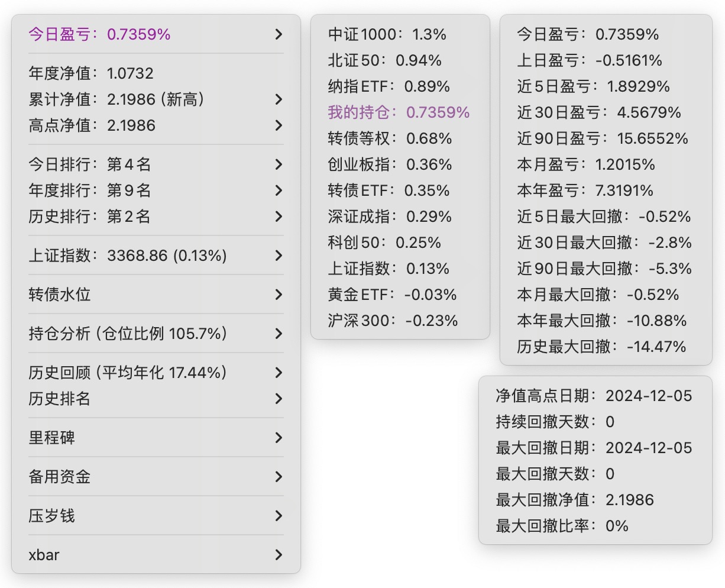Click chevron beside 转债水位
725x588 pixels.
coord(279,295)
